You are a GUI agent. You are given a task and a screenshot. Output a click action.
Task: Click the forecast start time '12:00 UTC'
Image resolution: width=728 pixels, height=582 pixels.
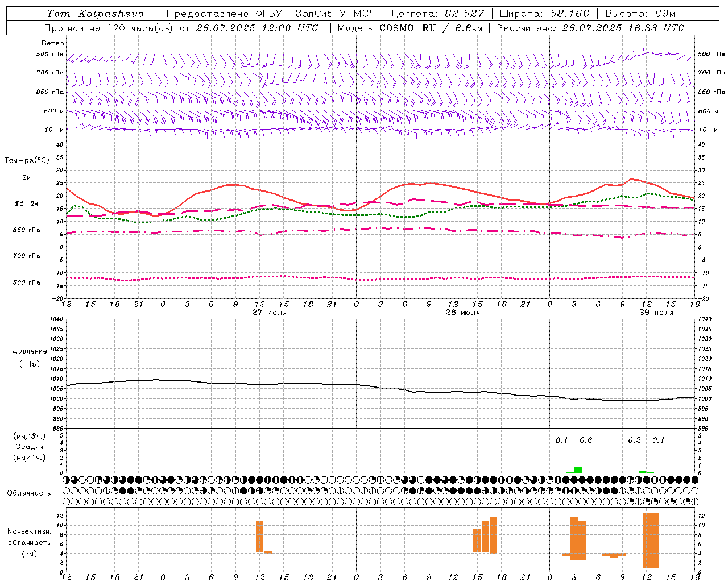coord(291,28)
